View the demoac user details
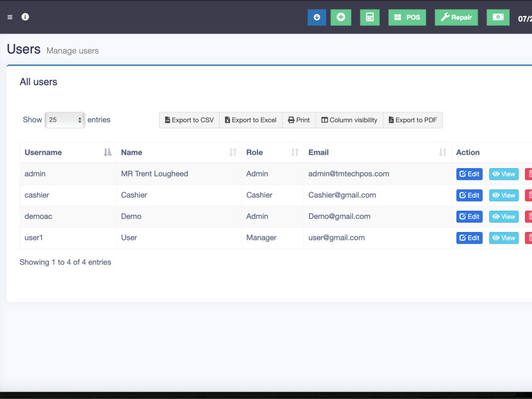The width and height of the screenshot is (532, 399). 503,217
